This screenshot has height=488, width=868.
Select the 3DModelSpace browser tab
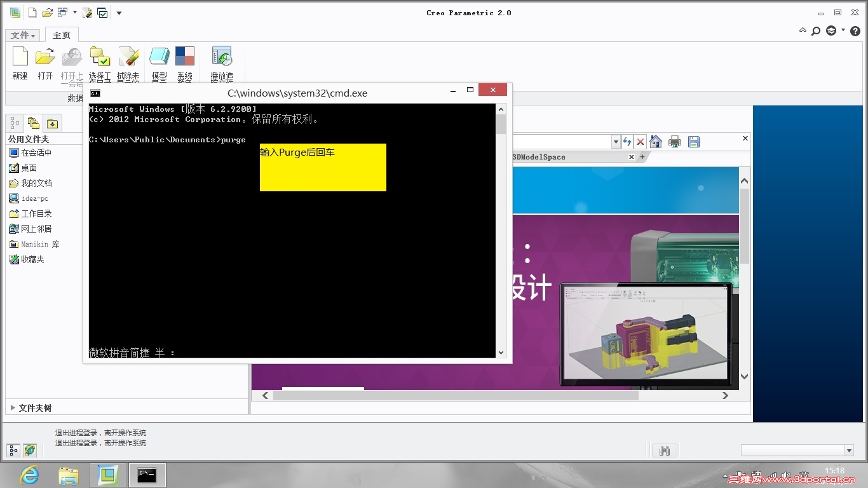539,157
